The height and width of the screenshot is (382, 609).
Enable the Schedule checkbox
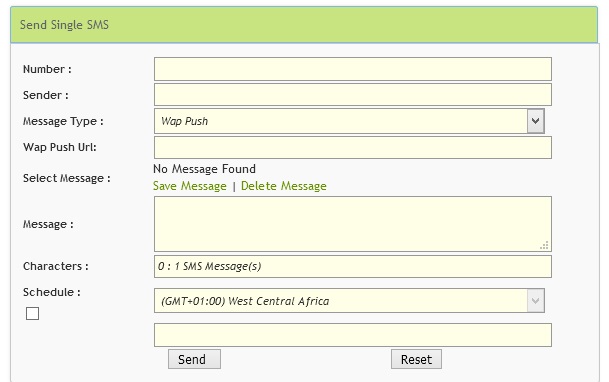32,313
